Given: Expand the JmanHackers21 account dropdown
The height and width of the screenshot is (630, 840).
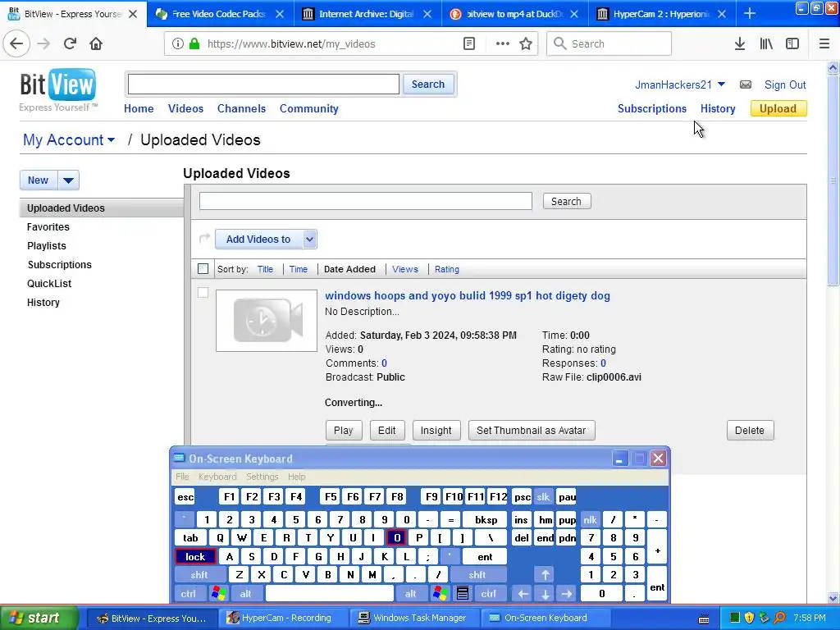Looking at the screenshot, I should pos(721,84).
